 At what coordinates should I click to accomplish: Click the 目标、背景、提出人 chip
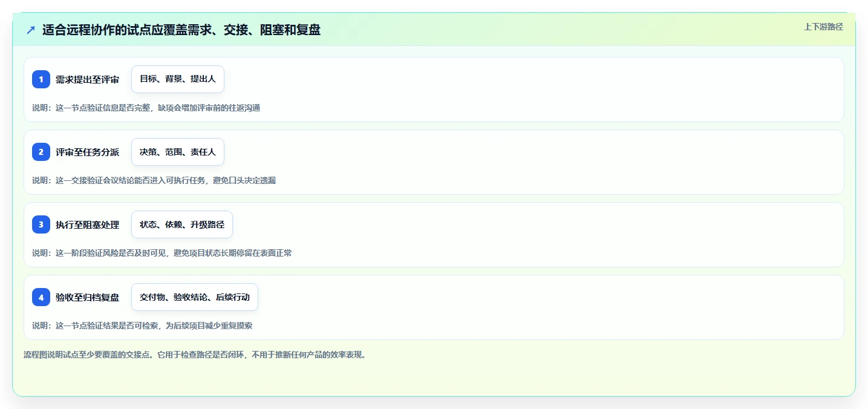coord(178,79)
